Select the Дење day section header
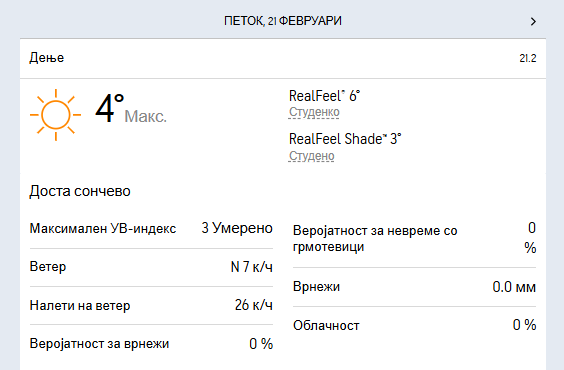 tap(47, 58)
